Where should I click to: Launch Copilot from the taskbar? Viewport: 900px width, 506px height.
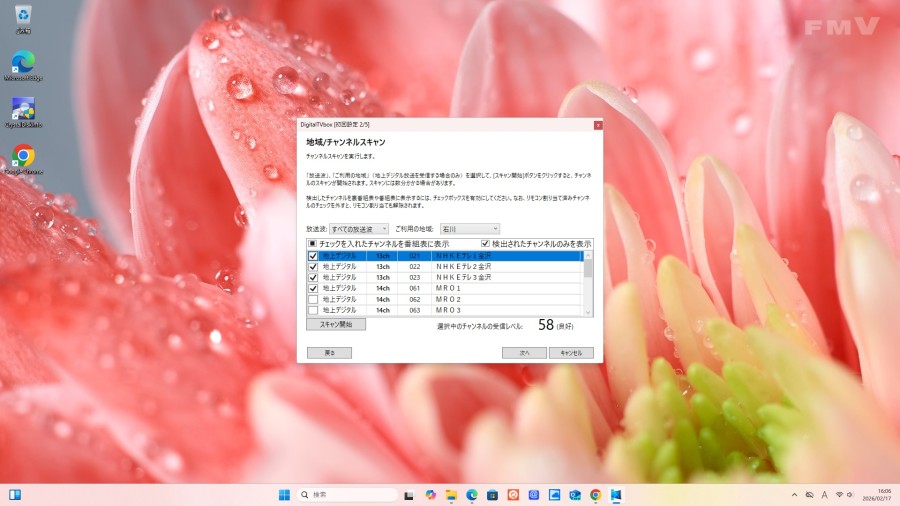pos(430,495)
